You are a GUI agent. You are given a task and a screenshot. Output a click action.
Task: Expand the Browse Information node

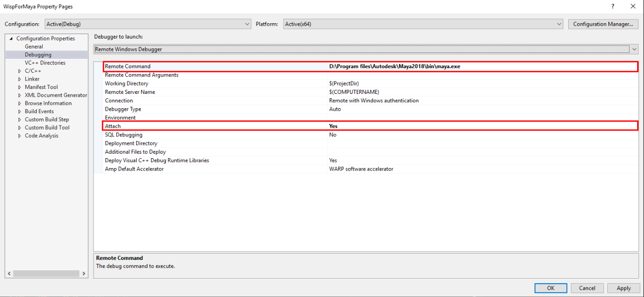point(19,103)
